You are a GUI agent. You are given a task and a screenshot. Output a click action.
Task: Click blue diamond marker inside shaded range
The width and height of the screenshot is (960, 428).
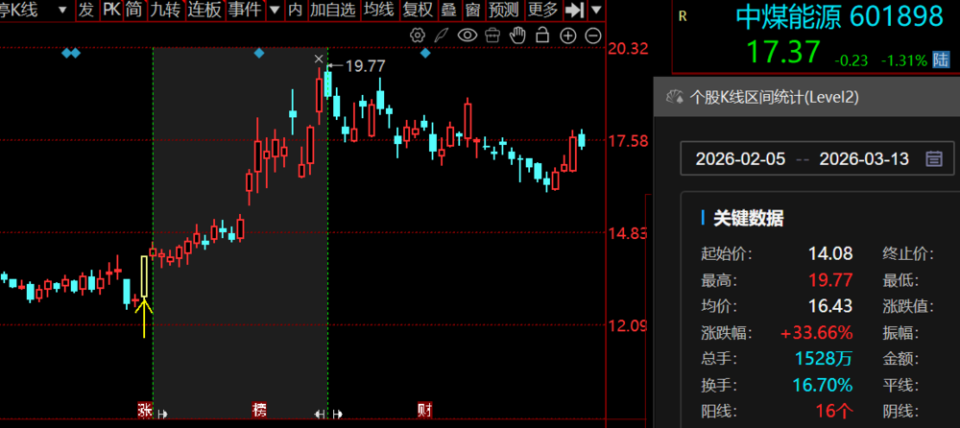(x=259, y=53)
